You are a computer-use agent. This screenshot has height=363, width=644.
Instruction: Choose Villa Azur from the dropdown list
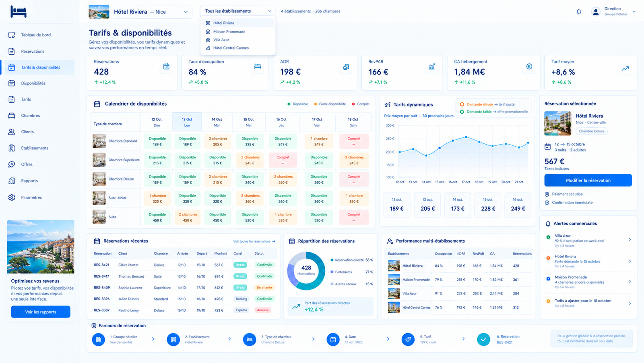coord(238,40)
